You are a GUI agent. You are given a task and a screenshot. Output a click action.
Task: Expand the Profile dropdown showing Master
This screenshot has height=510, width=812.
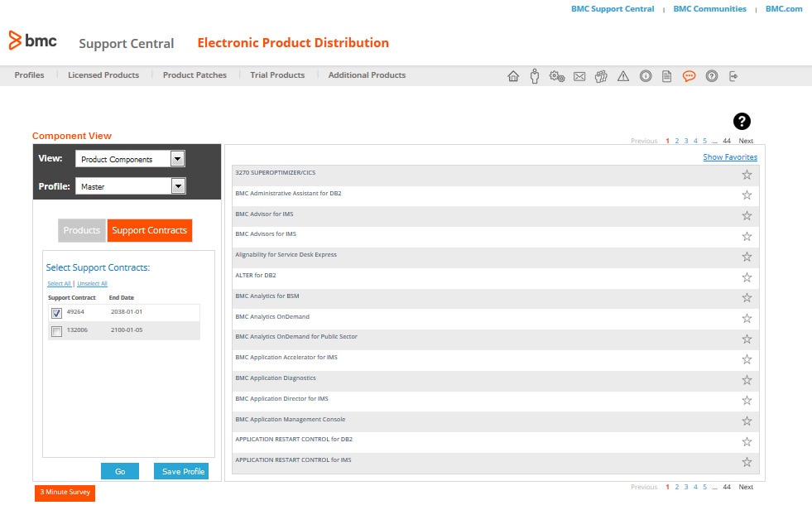(130, 187)
